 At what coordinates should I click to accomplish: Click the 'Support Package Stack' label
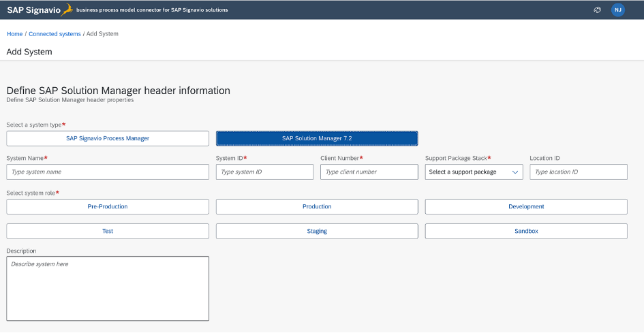[x=457, y=158]
